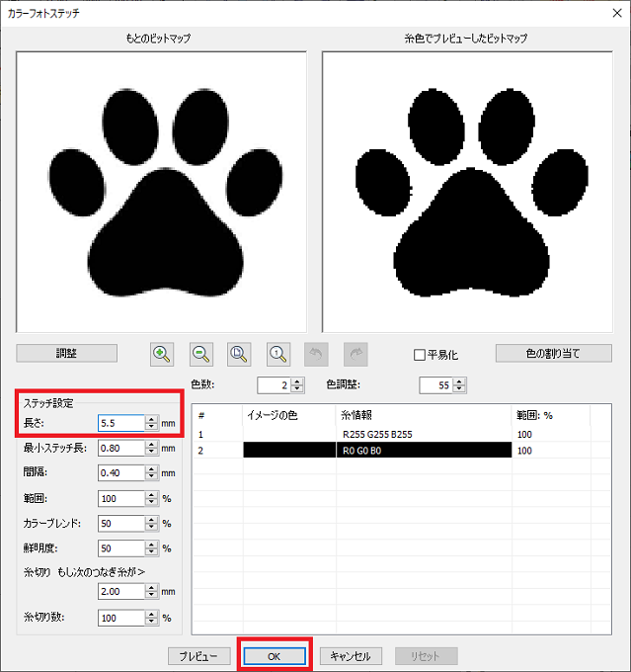Click the zoom 1:1 magnifier icon
The width and height of the screenshot is (631, 672).
tap(278, 354)
